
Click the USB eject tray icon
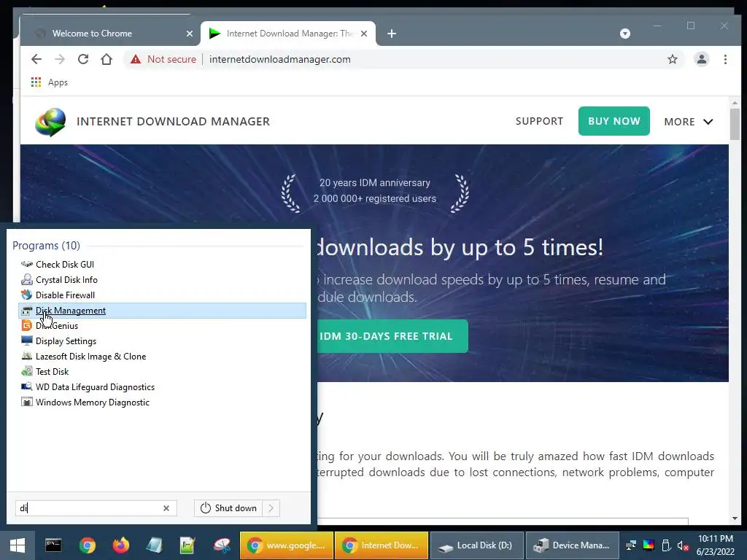point(667,545)
